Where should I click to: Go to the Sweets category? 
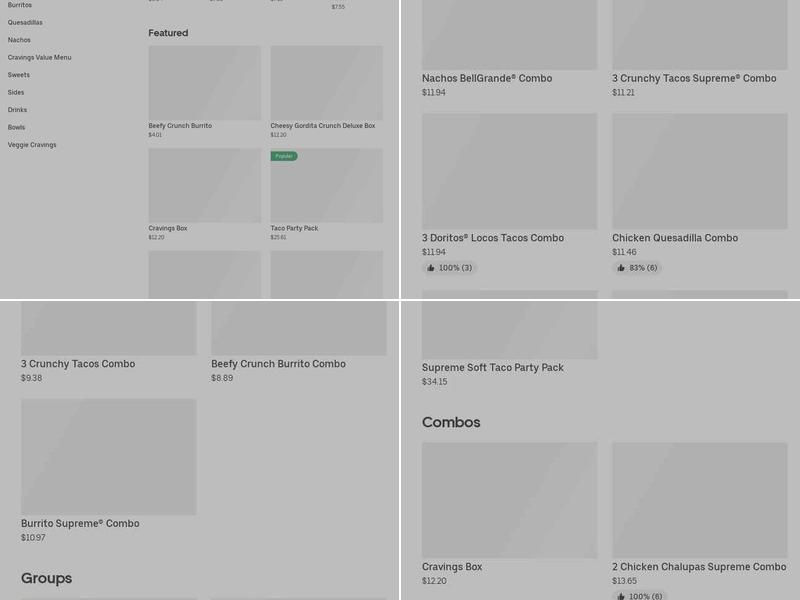[x=18, y=75]
